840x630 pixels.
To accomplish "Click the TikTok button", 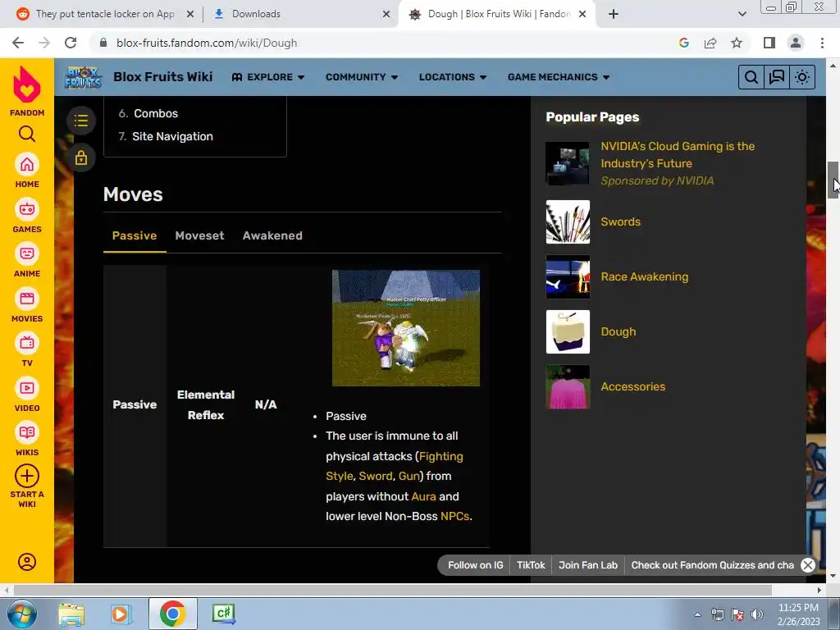I will tap(531, 565).
